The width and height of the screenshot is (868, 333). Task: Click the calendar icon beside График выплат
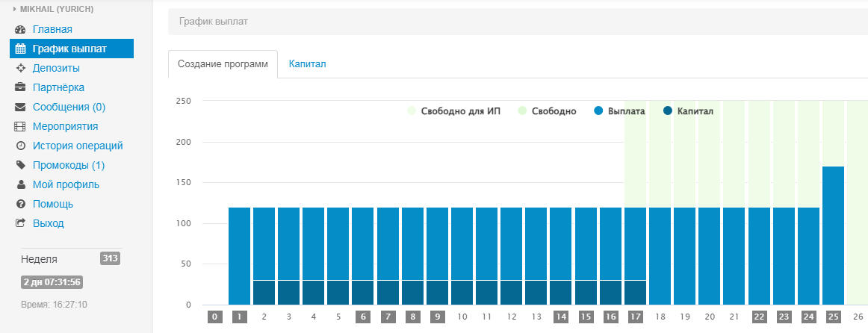20,49
